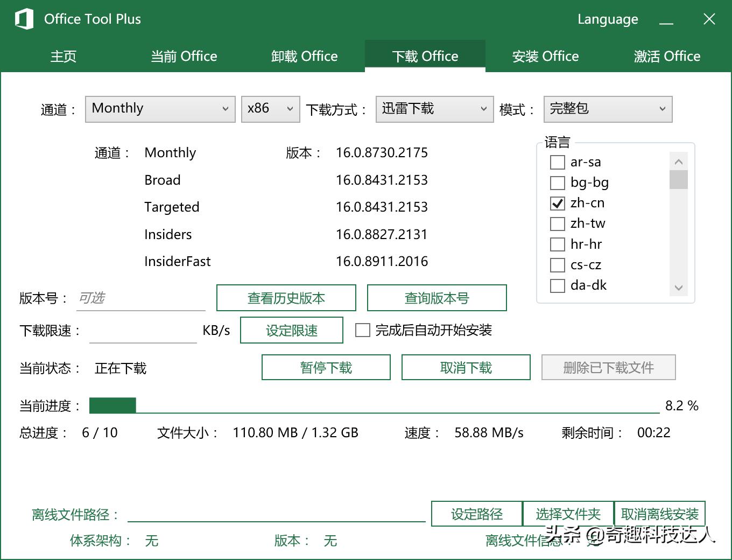
Task: Uncheck the zh-cn language checkbox
Action: (x=557, y=204)
